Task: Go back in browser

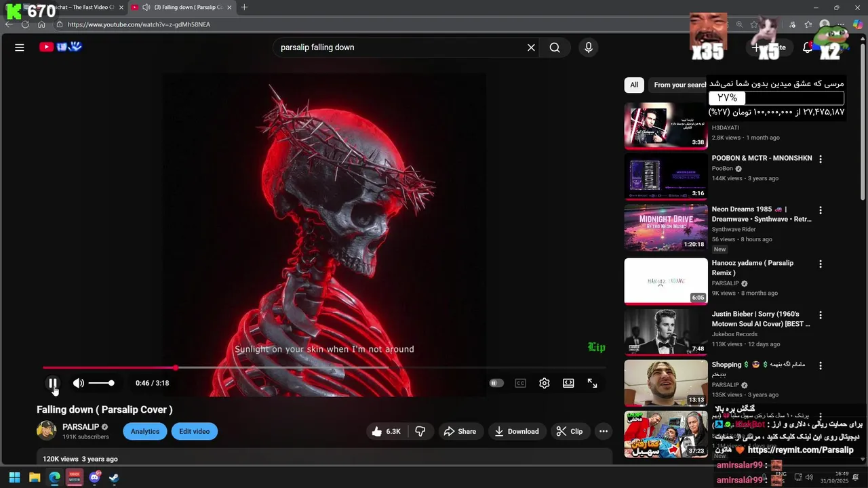Action: (9, 24)
